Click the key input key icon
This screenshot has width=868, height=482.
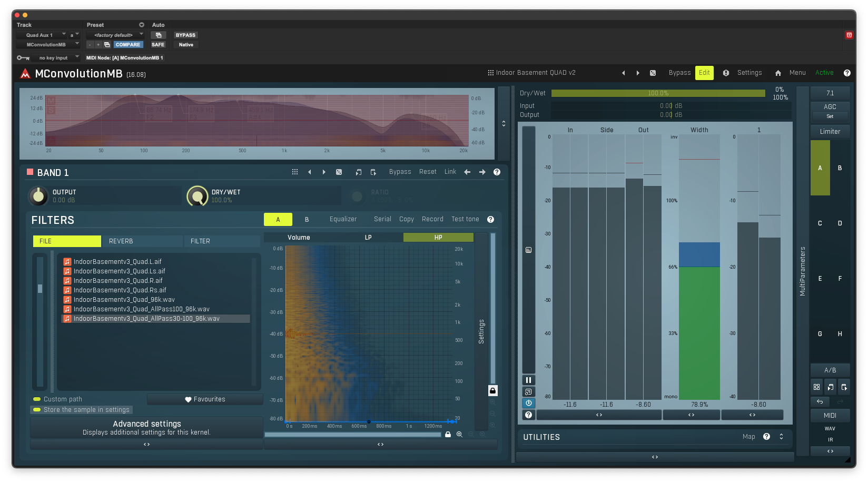[23, 58]
